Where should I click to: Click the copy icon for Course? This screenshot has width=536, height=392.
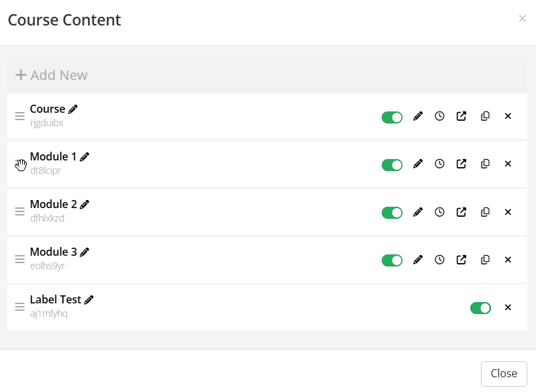pos(485,116)
